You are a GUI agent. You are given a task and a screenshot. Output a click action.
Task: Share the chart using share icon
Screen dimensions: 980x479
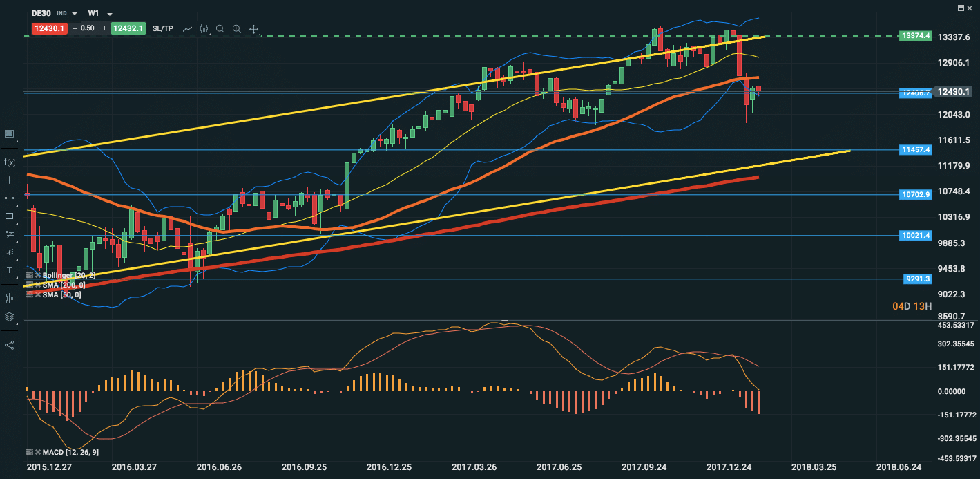pos(10,344)
